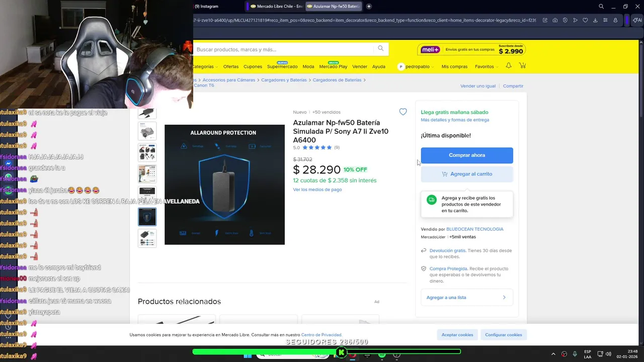Open Cargadores de Baterías breadcrumb
The height and width of the screenshot is (362, 644).
coord(337,80)
